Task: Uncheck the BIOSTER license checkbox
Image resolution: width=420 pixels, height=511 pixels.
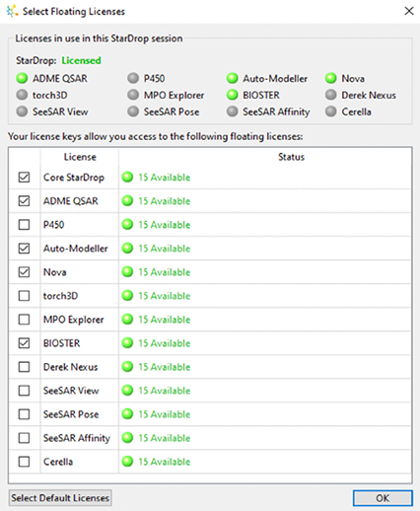Action: click(24, 343)
